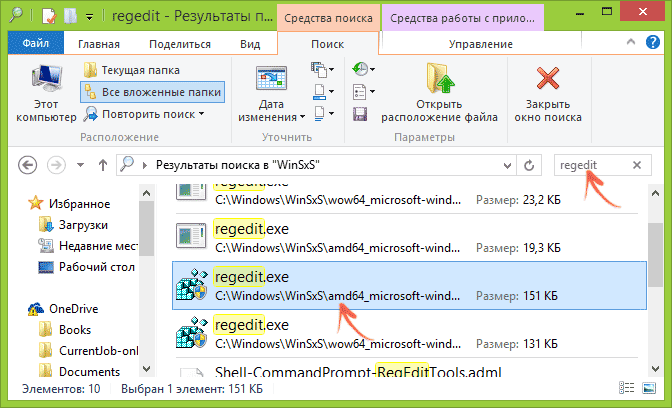
Task: Open Books folder under OneDrive
Action: pos(65,330)
